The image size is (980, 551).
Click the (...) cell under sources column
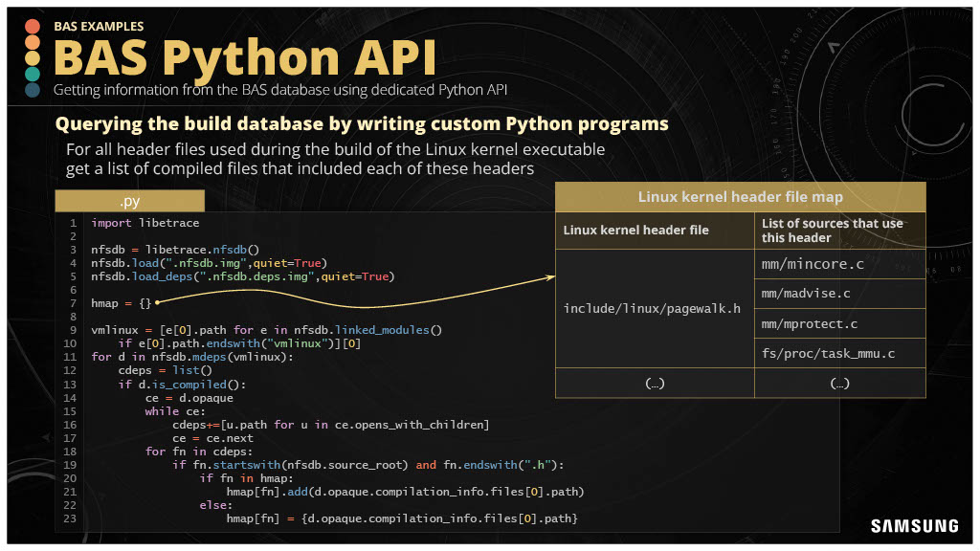(x=839, y=383)
